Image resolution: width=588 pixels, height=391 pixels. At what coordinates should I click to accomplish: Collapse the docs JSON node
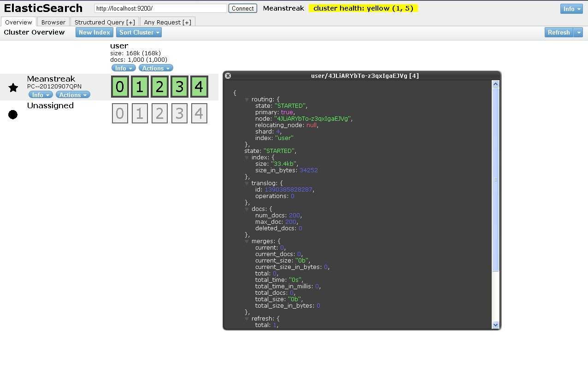click(x=247, y=209)
